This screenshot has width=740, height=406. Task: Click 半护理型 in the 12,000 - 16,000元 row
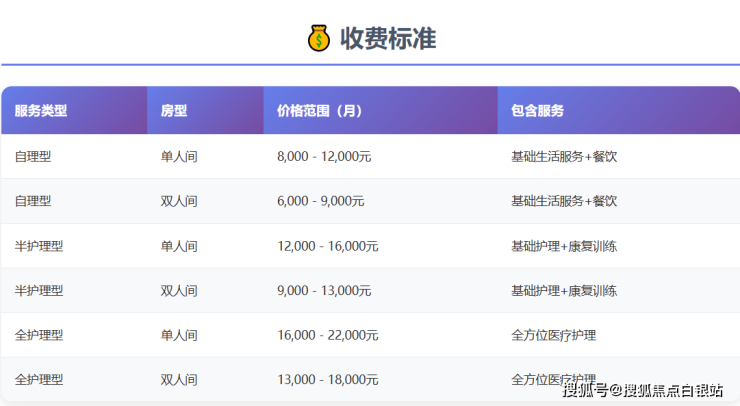point(39,246)
